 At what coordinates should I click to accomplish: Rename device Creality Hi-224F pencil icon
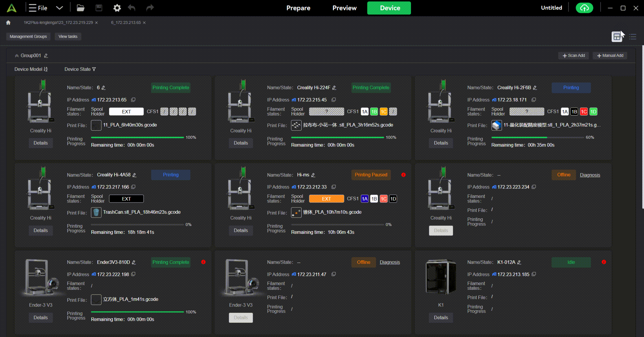click(334, 88)
